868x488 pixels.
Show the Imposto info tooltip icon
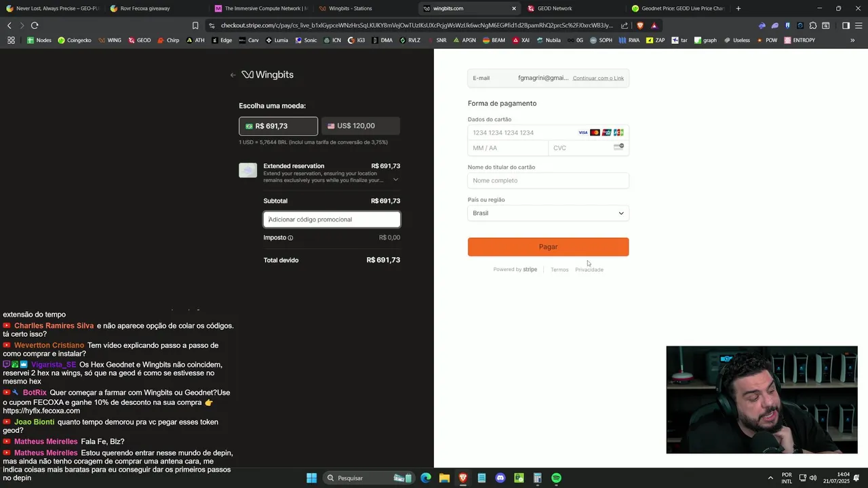(290, 238)
